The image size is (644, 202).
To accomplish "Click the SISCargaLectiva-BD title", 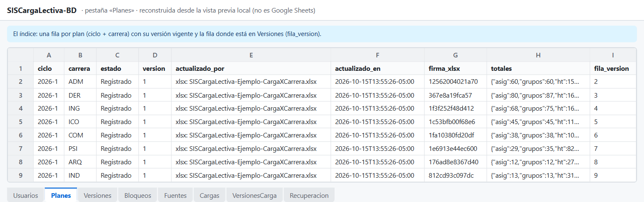I will point(42,10).
